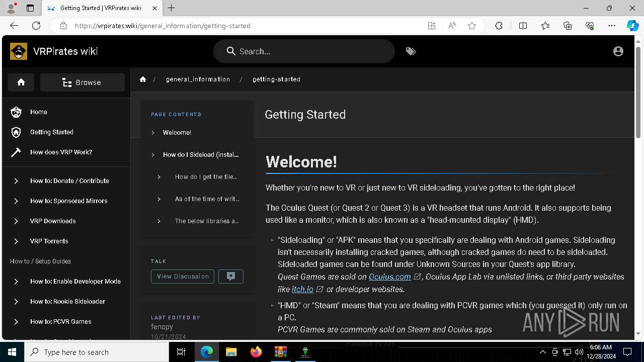View site information lock icon
The height and width of the screenshot is (362, 644).
(x=63, y=26)
